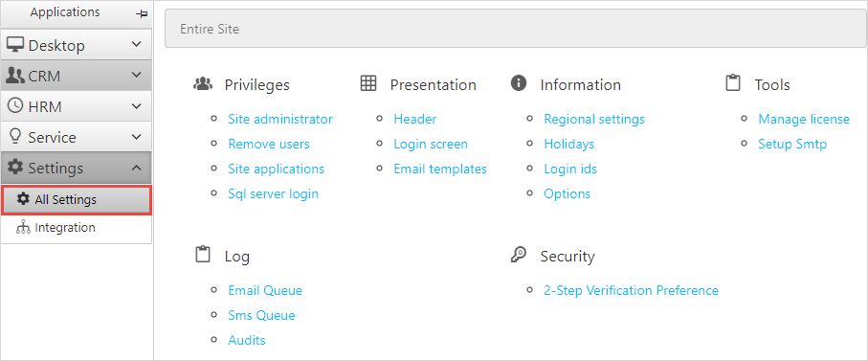Click the Privileges people icon
868x361 pixels.
(x=203, y=84)
